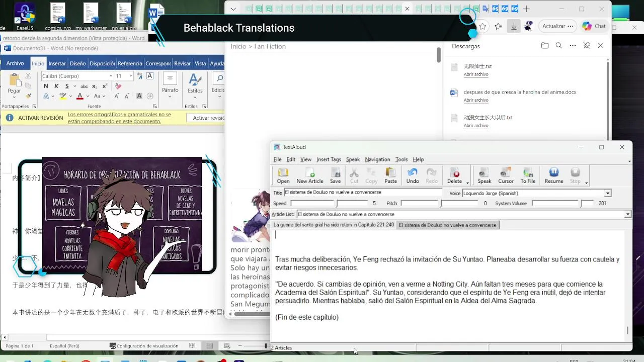Click the Copy icon in TextAloud toolbar

(x=371, y=175)
